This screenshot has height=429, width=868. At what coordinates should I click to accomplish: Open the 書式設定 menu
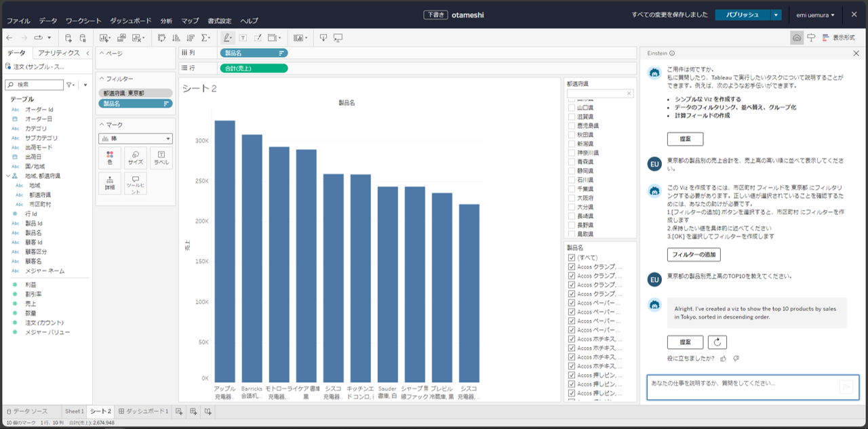[x=220, y=21]
